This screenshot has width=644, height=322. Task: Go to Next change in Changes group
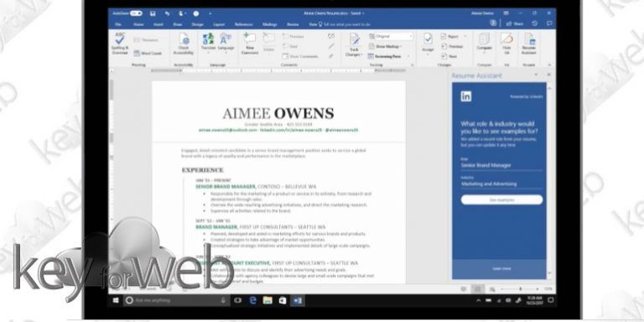449,56
